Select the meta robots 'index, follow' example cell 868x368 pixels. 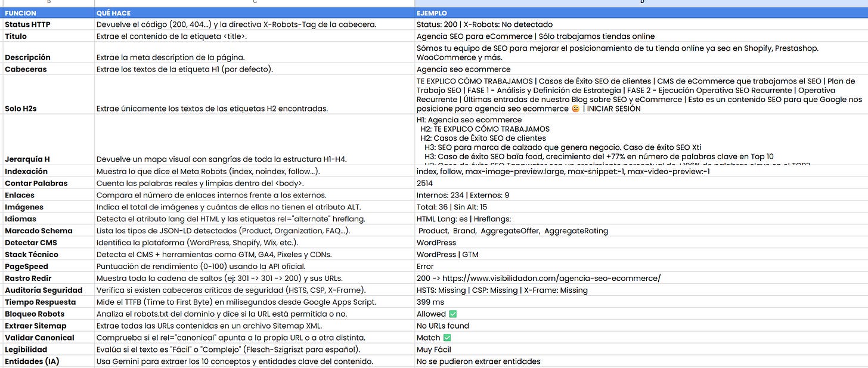641,171
